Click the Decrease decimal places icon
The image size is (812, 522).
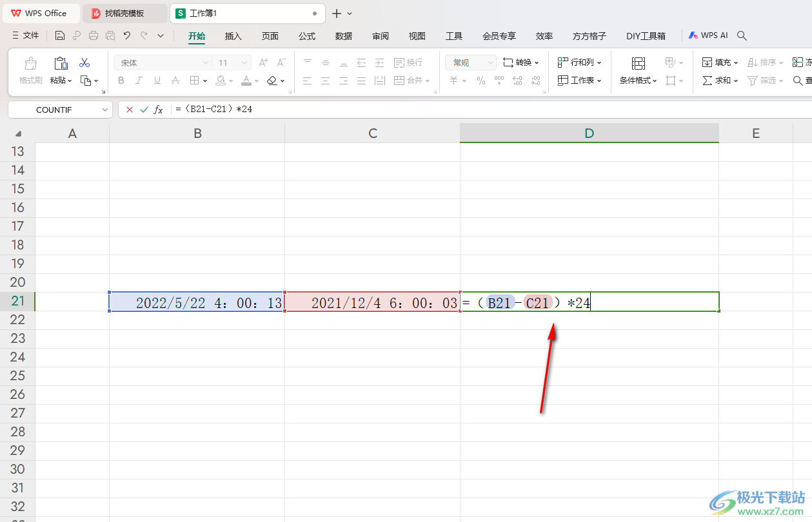(x=535, y=81)
